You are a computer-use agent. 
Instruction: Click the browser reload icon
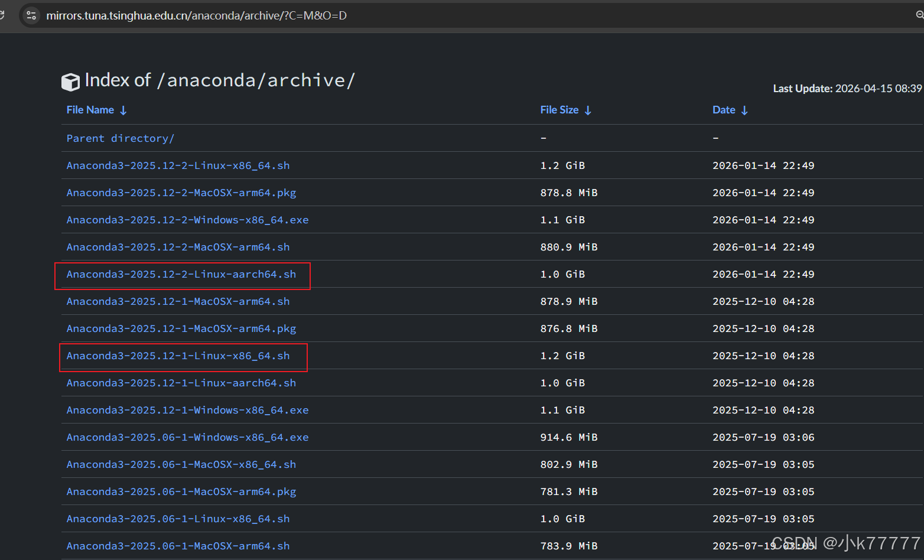click(2, 15)
